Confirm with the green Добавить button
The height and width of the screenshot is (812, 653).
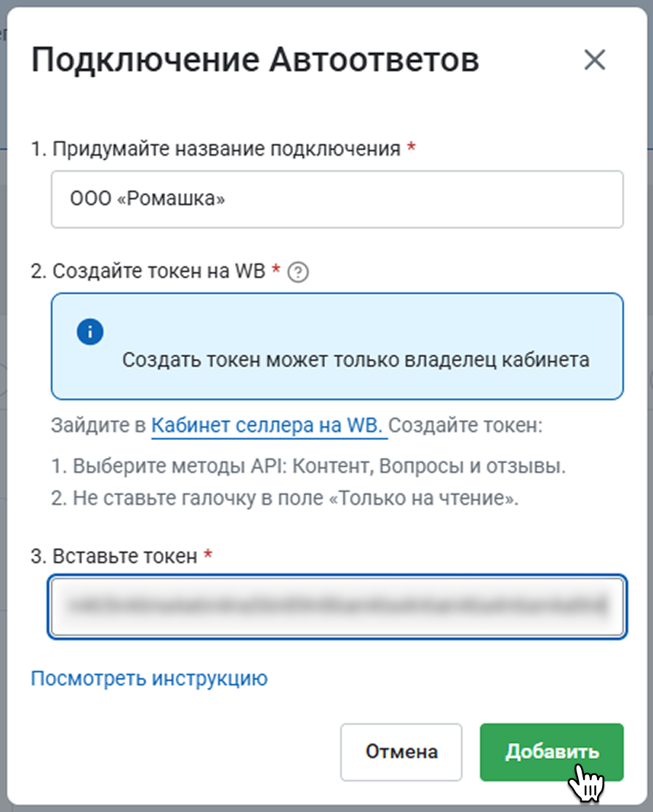pyautogui.click(x=552, y=752)
